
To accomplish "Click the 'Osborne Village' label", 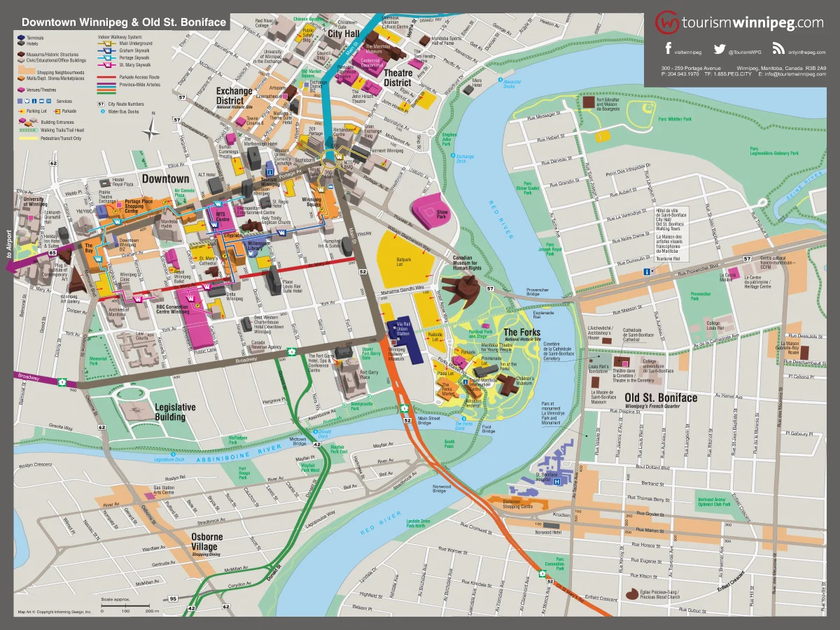I will (x=206, y=542).
